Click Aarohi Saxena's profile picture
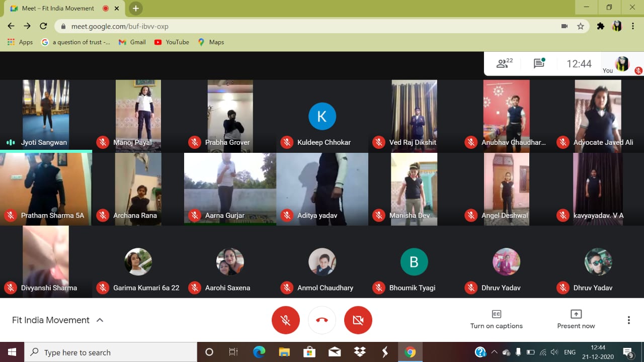 pos(230,261)
